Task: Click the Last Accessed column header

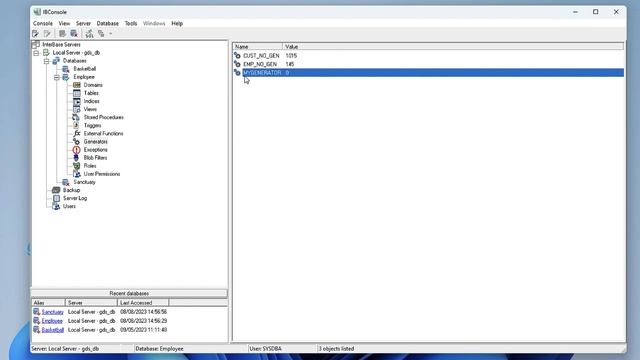Action: 143,303
